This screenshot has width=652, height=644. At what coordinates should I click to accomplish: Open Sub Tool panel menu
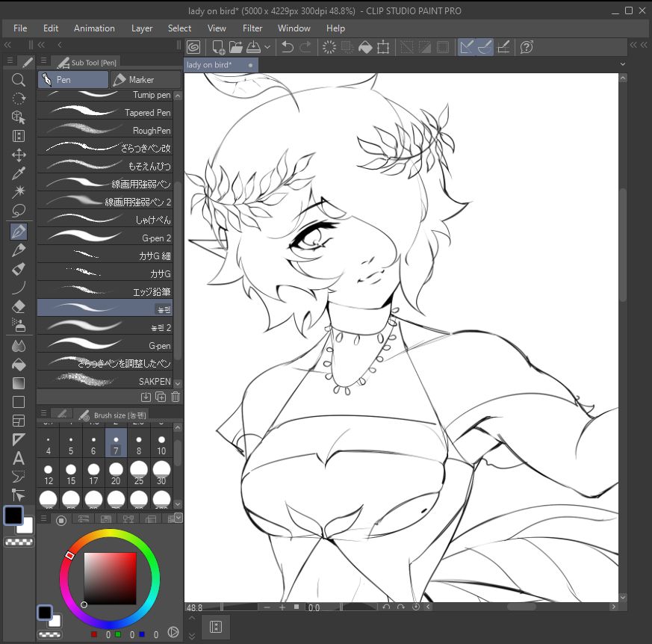(43, 61)
